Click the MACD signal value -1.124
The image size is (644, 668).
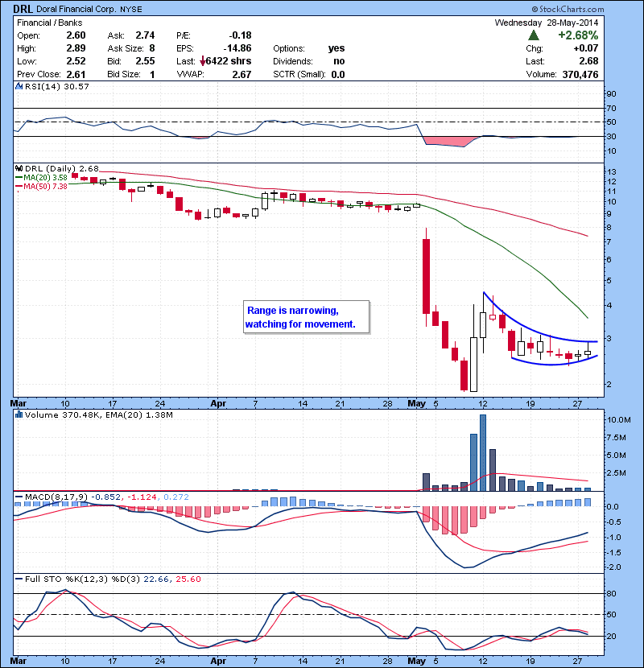141,497
